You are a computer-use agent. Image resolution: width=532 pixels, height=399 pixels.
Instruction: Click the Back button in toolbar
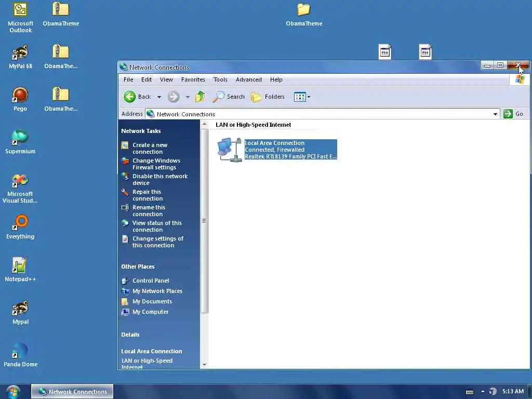[137, 97]
